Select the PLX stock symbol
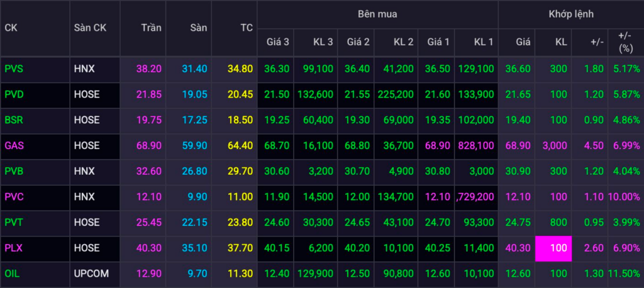The width and height of the screenshot is (644, 288). (x=14, y=248)
